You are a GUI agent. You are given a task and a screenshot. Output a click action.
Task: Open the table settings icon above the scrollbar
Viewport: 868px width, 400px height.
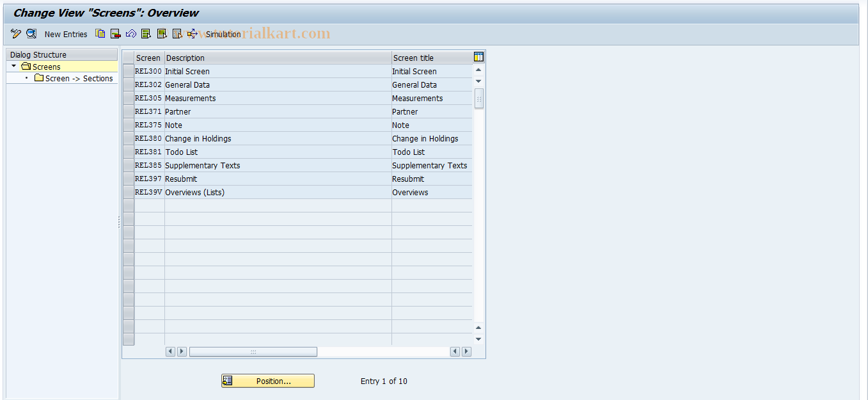[478, 57]
